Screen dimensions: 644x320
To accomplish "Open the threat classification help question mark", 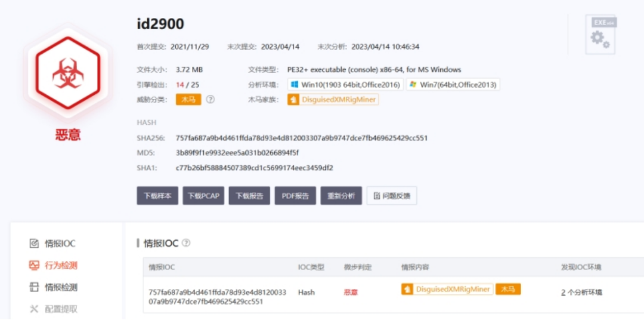I will tap(210, 100).
